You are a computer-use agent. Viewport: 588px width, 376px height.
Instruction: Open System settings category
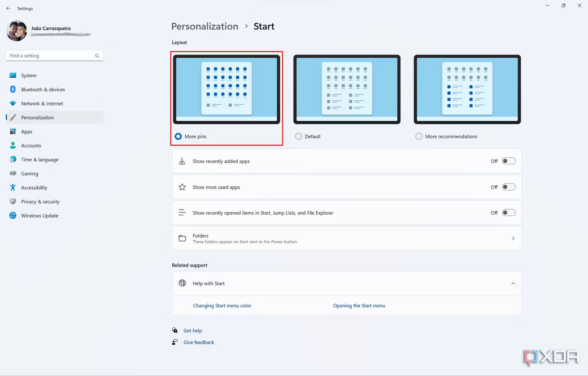(x=55, y=75)
